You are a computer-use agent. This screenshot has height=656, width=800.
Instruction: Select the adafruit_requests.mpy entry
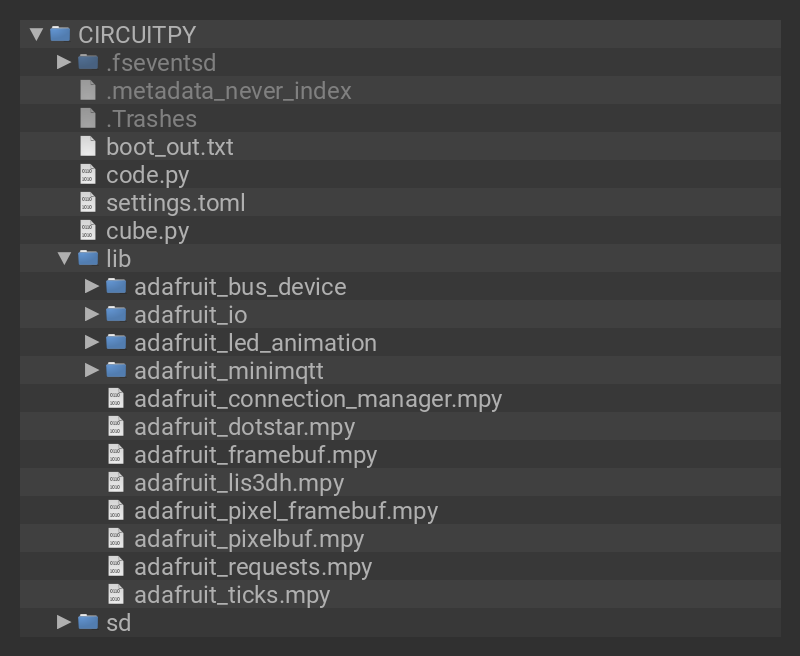(252, 566)
